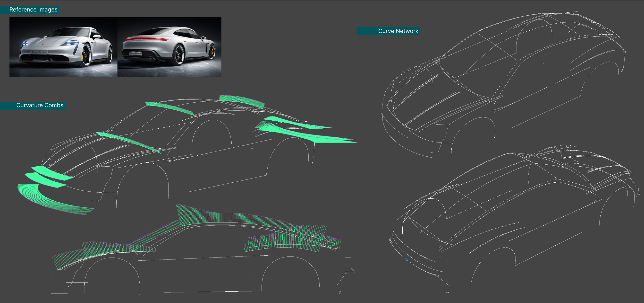Screen dimensions: 644x303
Task: Select the Curvature Combs heading label
Action: [x=40, y=105]
